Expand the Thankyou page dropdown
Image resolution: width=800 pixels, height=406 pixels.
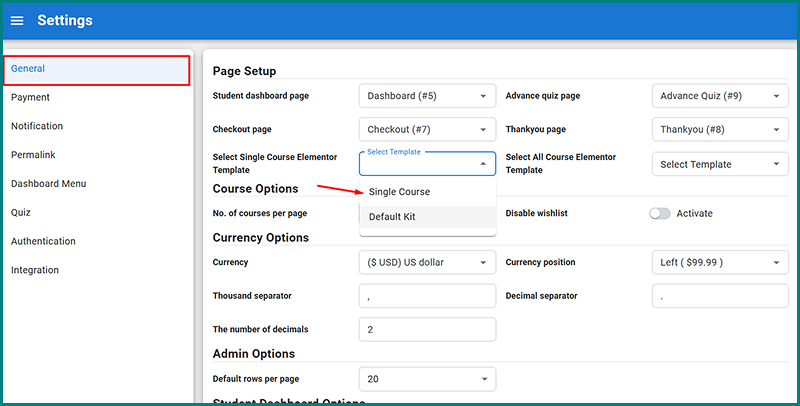(720, 130)
